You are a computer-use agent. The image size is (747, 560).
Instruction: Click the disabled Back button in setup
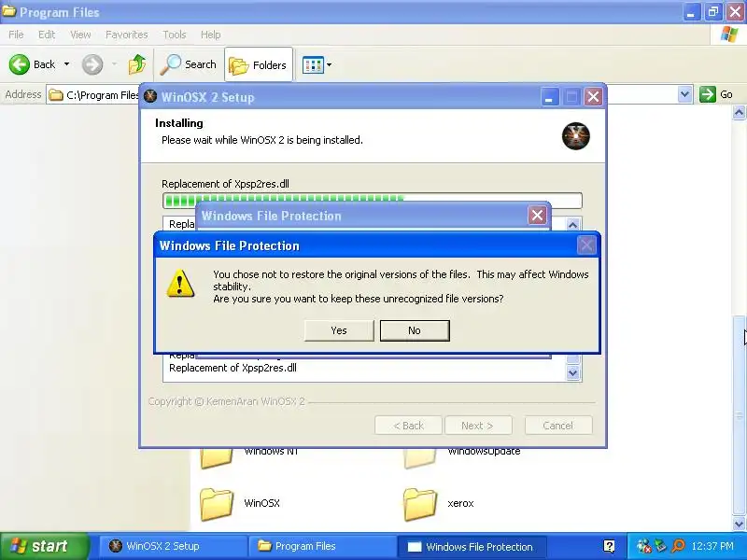click(x=409, y=426)
